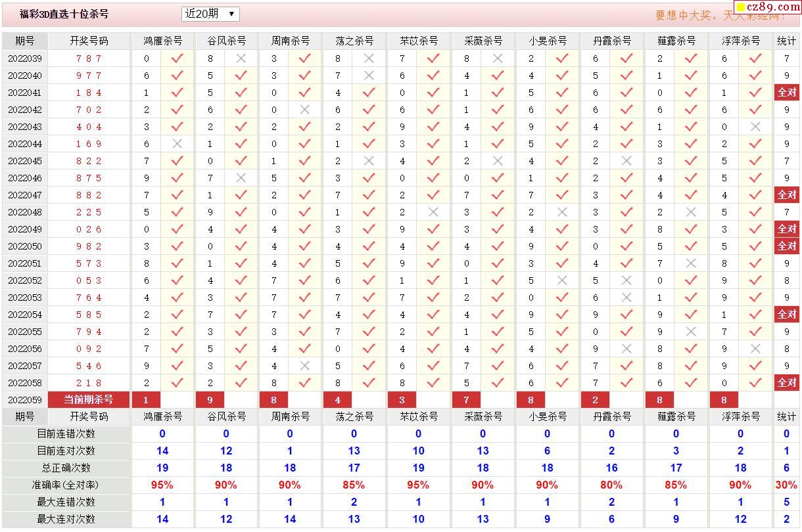
Task: Select current kill number 1 under 鸿雁杀号
Action: (146, 400)
